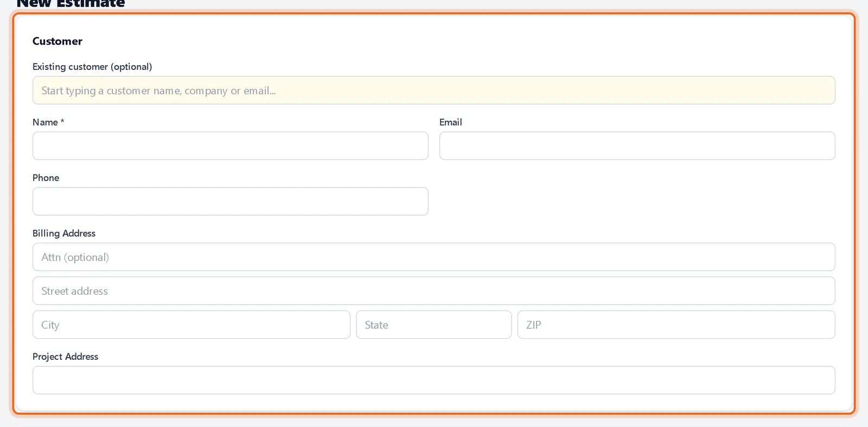This screenshot has height=427, width=868.
Task: Click the Billing Address label
Action: point(64,234)
